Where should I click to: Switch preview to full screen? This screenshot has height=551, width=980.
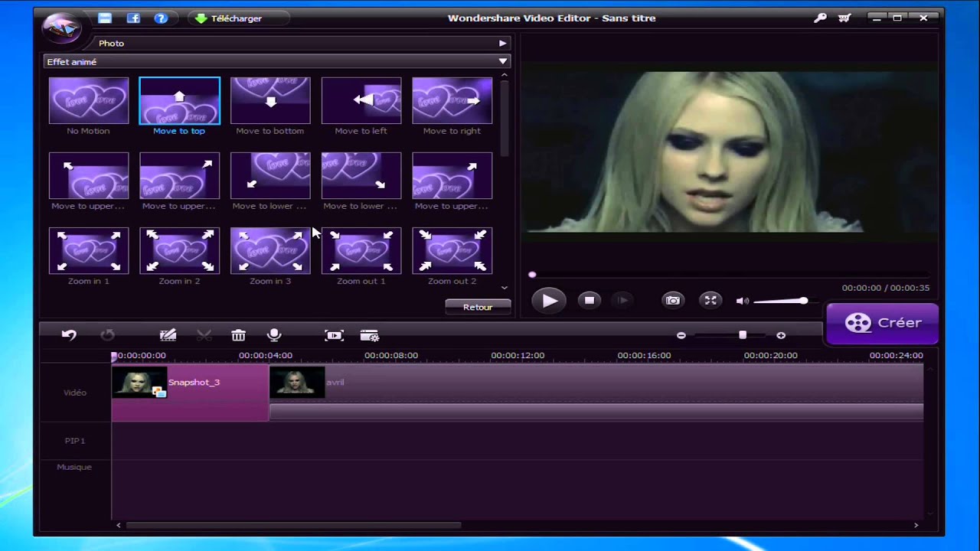pyautogui.click(x=710, y=301)
